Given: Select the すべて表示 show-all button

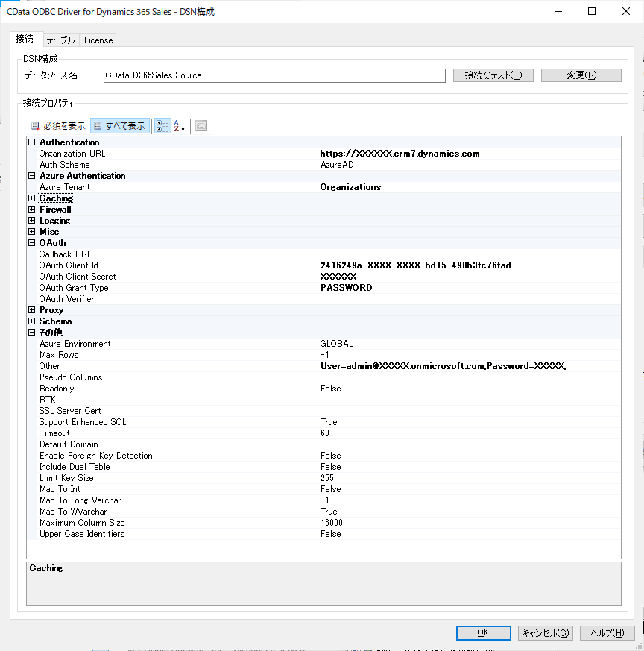Looking at the screenshot, I should coord(120,126).
